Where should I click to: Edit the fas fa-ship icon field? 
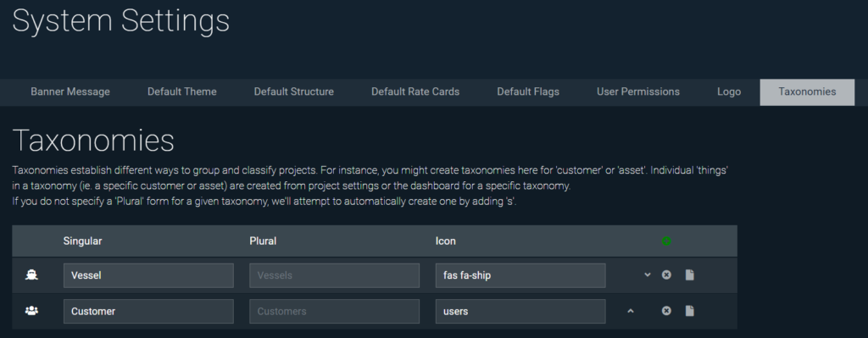tap(520, 275)
